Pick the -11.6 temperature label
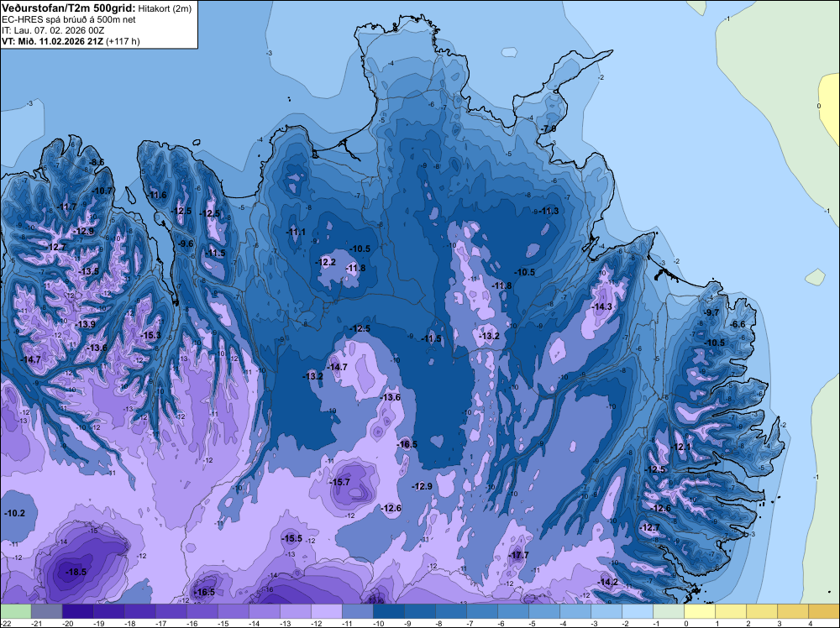Screen dimensions: 840x628 click(156, 195)
